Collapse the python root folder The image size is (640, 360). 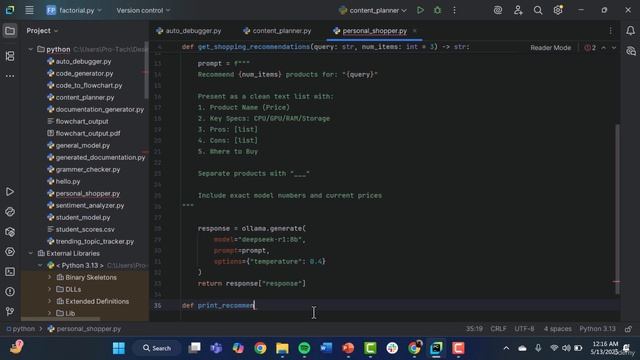coord(31,49)
